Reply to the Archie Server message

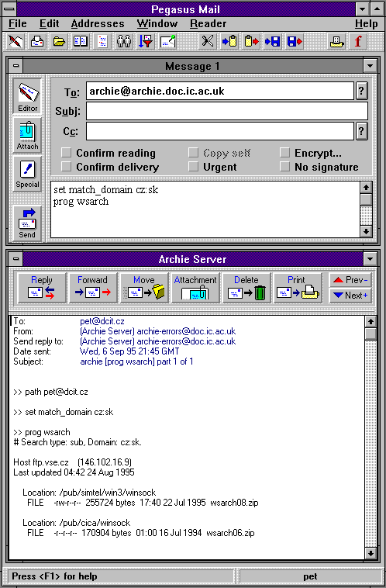42,288
